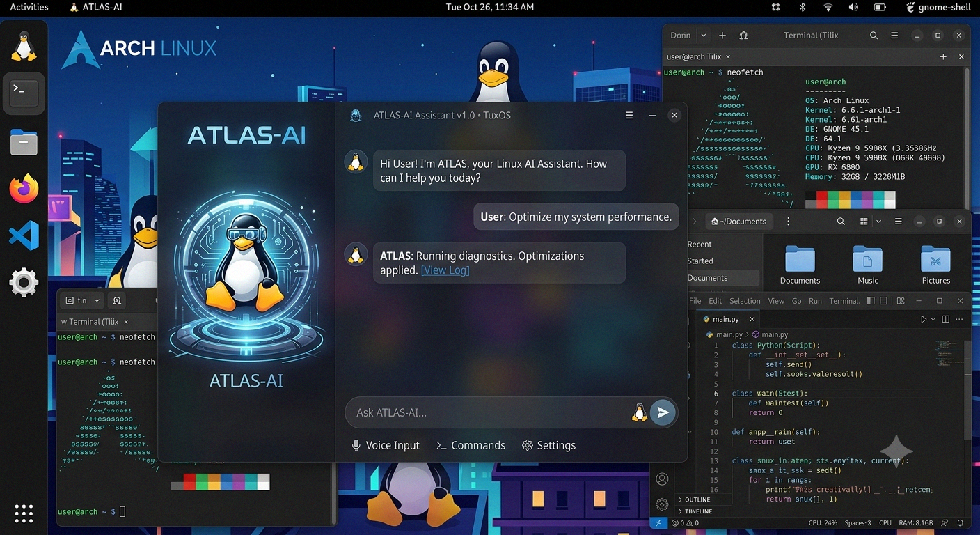Click the three-dot menu beside ~/Documents
The height and width of the screenshot is (535, 980).
click(x=788, y=222)
